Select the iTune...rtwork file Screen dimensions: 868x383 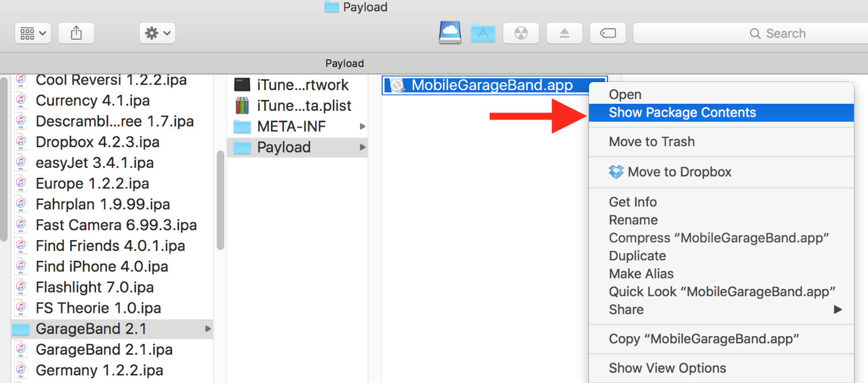297,85
